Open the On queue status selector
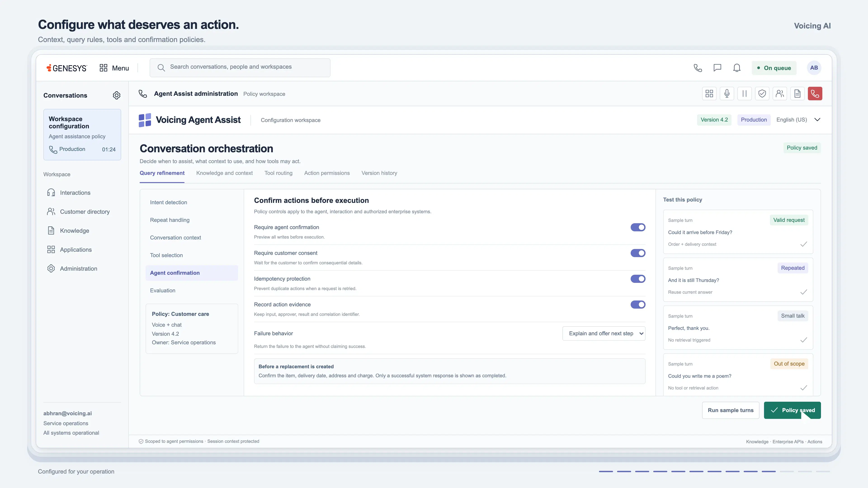Viewport: 868px width, 488px height. pyautogui.click(x=774, y=68)
